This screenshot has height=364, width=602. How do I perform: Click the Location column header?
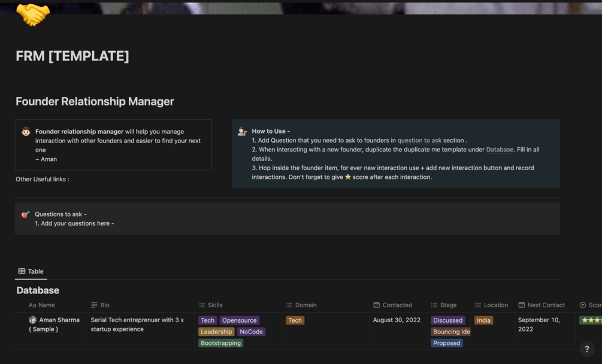(491, 305)
